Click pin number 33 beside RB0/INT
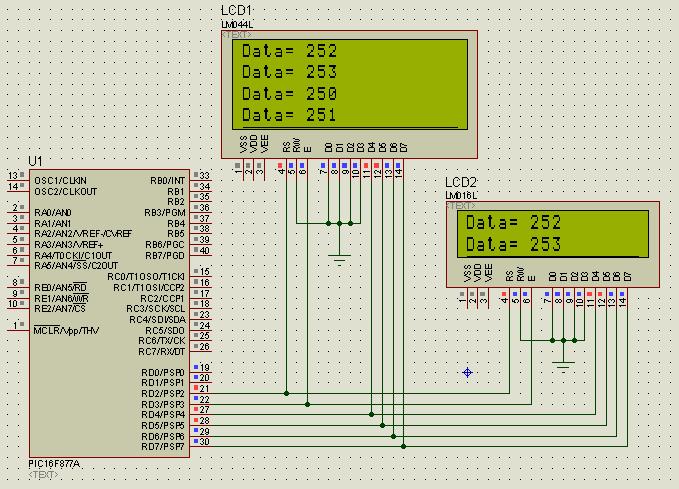The width and height of the screenshot is (679, 489). pos(204,175)
